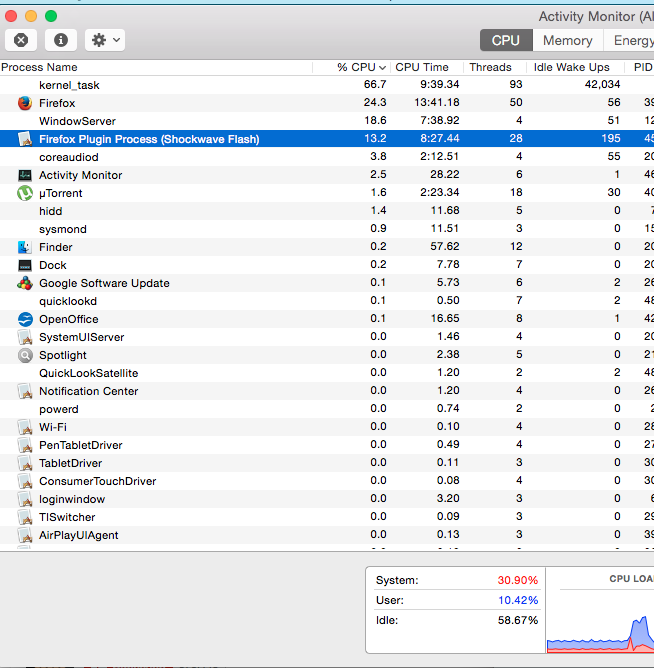Click the 13:41.18 CPU time value

click(437, 103)
